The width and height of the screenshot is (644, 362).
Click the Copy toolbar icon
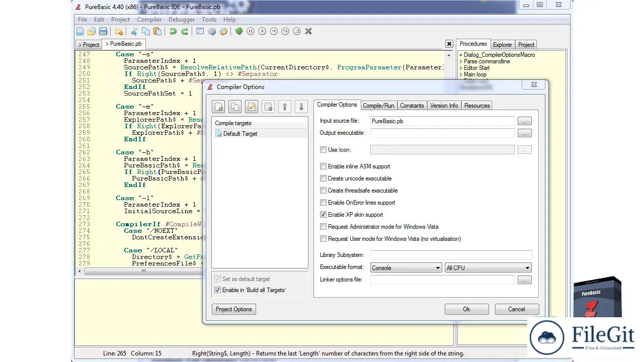tap(146, 31)
